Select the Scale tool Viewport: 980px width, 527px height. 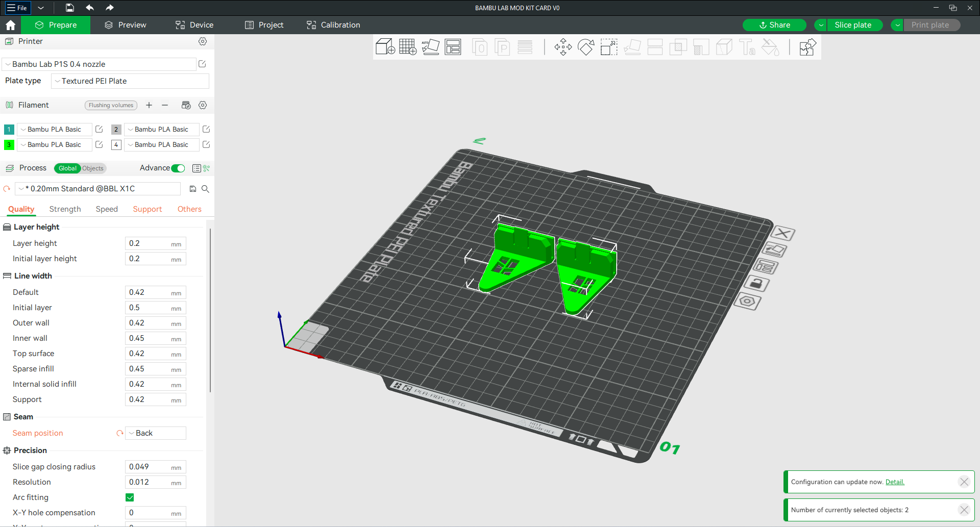coord(608,47)
